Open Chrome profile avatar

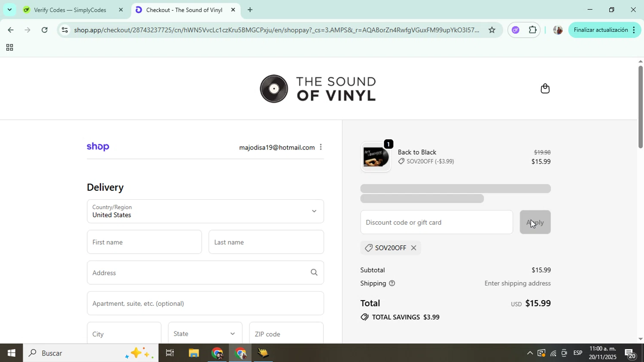(558, 30)
